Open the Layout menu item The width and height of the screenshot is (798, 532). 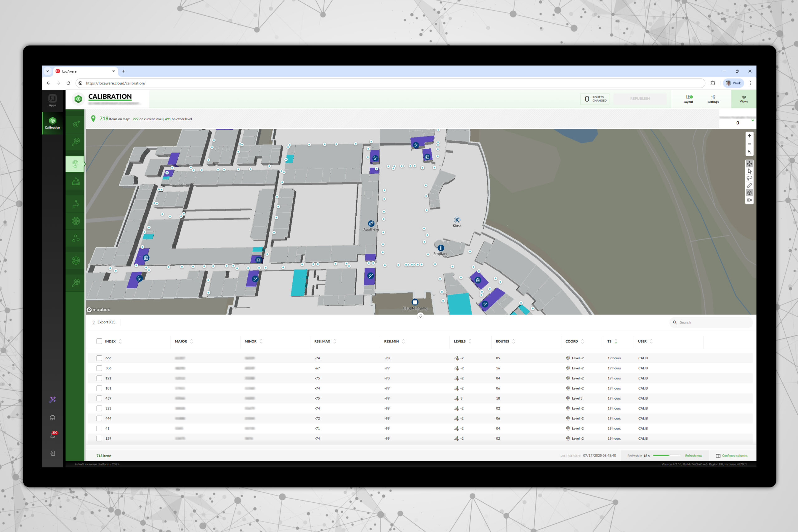(x=688, y=99)
